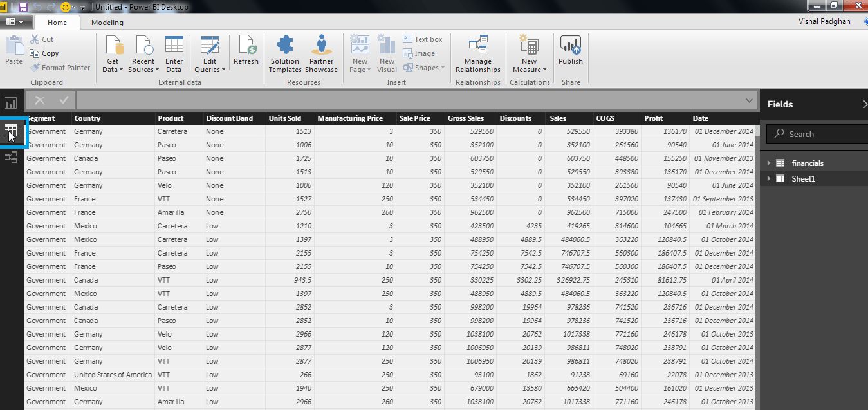This screenshot has width=868, height=410.
Task: Open Recent Sources
Action: pos(144,55)
